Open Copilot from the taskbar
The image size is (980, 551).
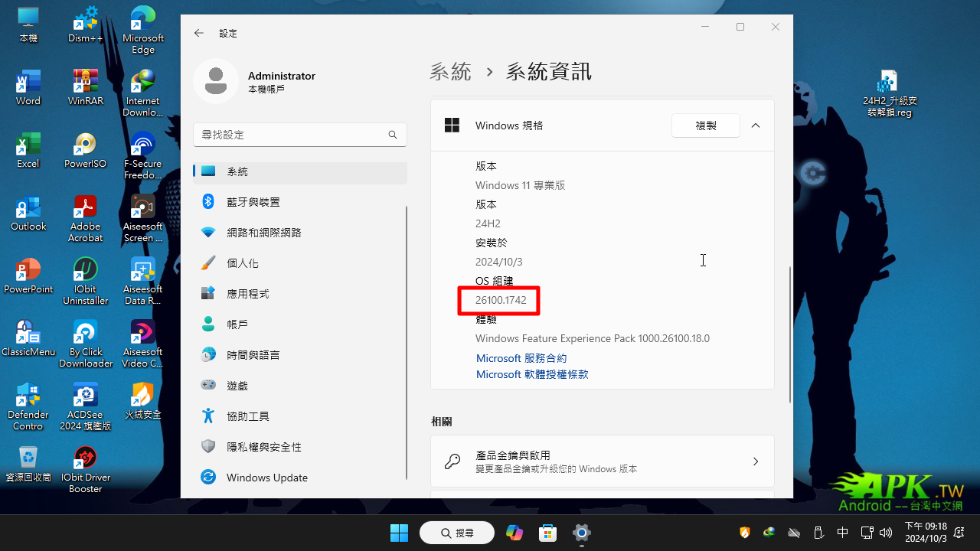(514, 533)
